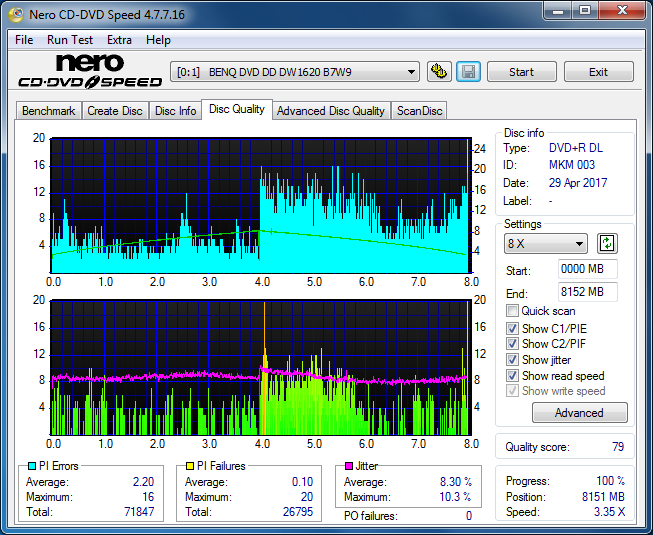This screenshot has width=653, height=535.
Task: Open the Advanced settings button
Action: point(579,413)
